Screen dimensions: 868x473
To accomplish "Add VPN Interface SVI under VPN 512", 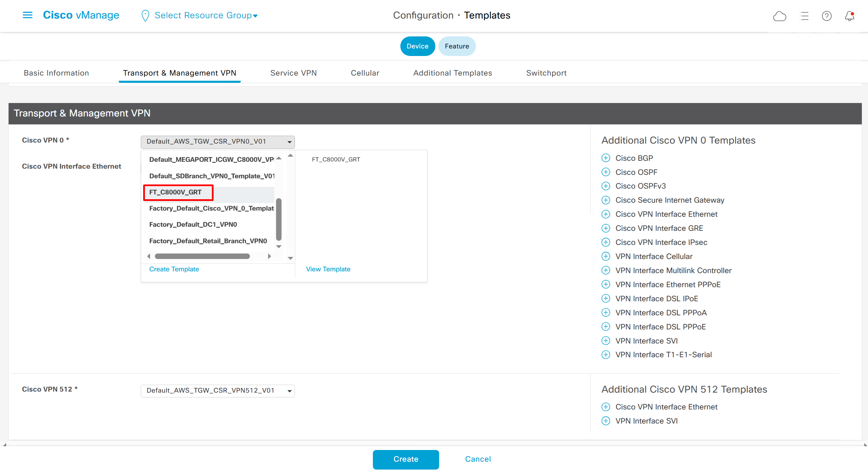I will coord(606,421).
